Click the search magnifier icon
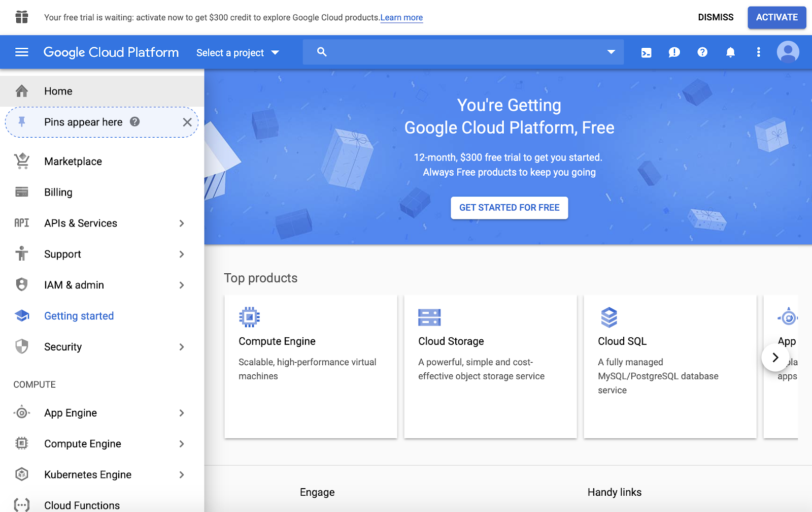Screen dimensions: 812x512 tap(322, 52)
